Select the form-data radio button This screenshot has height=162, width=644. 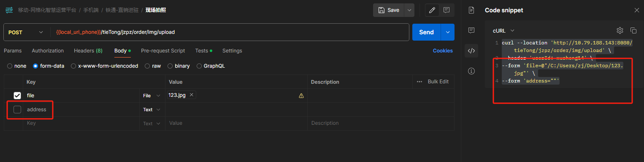tap(36, 66)
